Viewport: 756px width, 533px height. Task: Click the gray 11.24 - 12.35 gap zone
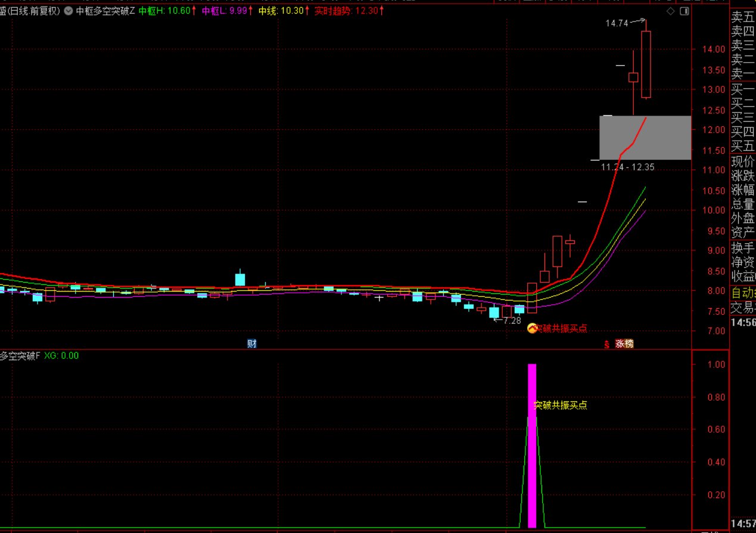pyautogui.click(x=645, y=138)
